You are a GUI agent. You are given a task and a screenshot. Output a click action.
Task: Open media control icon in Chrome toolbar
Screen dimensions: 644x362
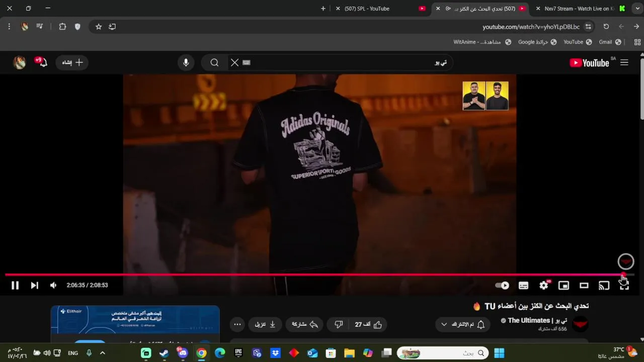[39, 27]
